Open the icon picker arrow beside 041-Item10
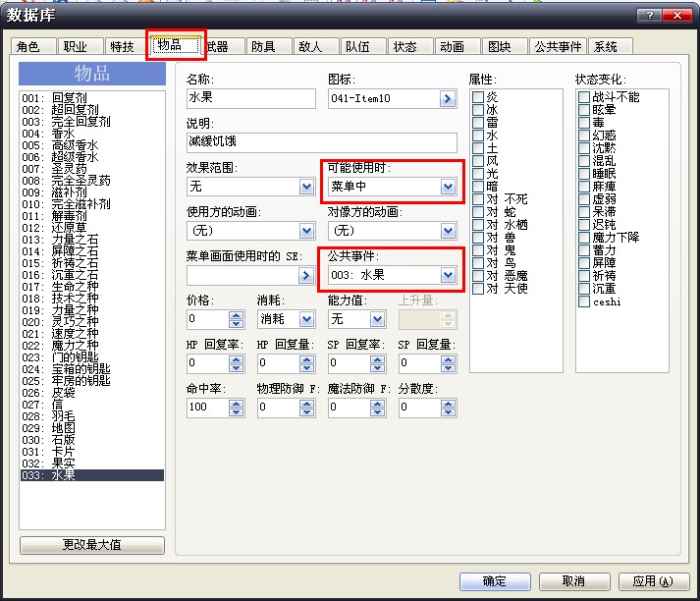The height and width of the screenshot is (601, 700). pos(448,98)
